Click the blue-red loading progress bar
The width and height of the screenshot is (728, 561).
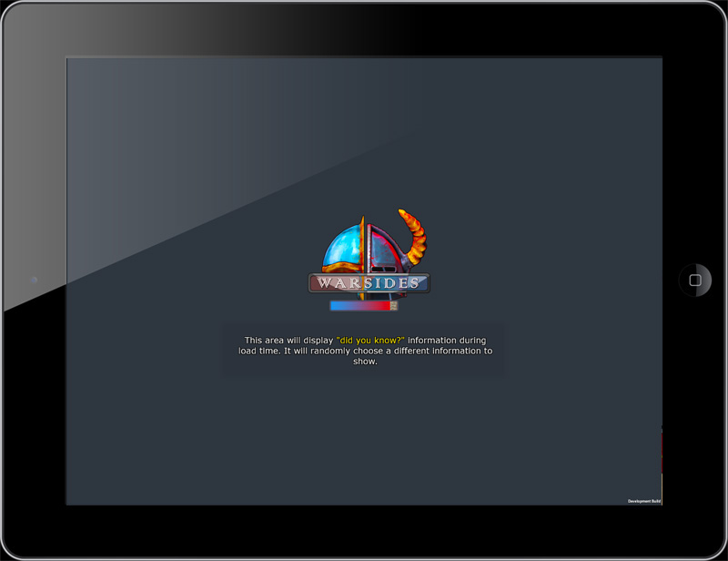(x=363, y=305)
